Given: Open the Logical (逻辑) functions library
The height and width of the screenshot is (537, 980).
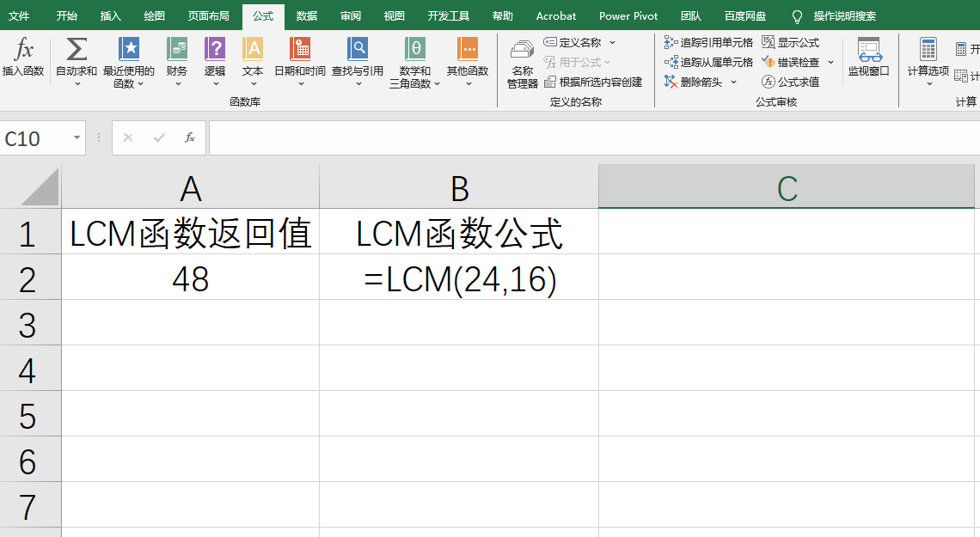Looking at the screenshot, I should (x=214, y=63).
